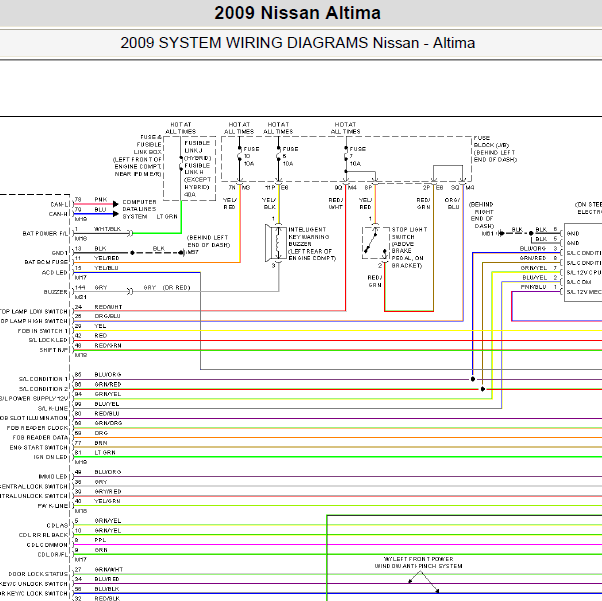Select the "GRN/ORG" wire label at pin 60

(108, 423)
